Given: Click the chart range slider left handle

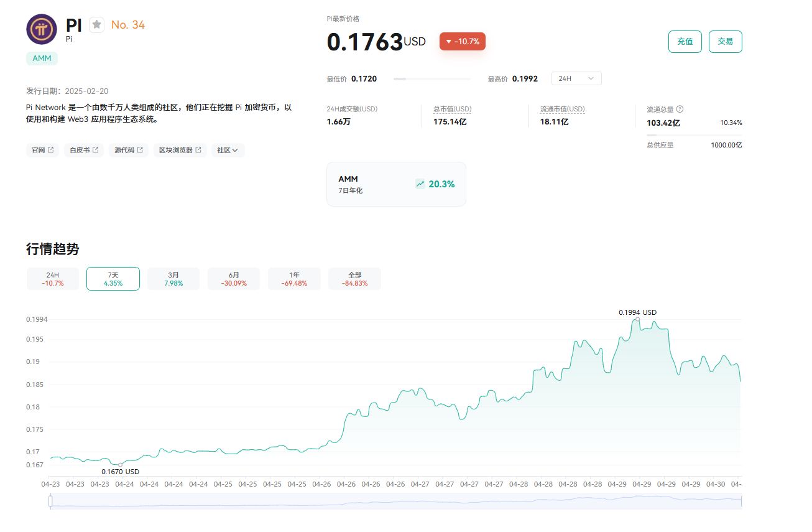Looking at the screenshot, I should [50, 501].
